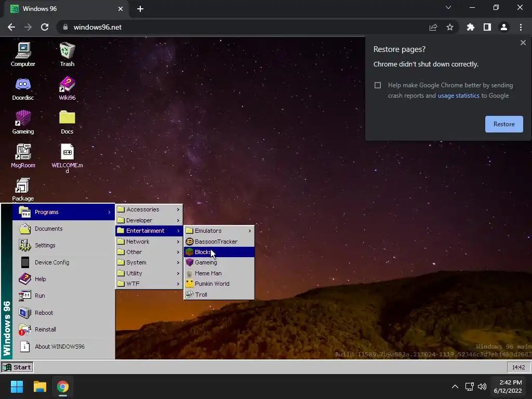Launch MsgRoom from the desktop
Viewport: 532px width, 399px height.
click(23, 156)
